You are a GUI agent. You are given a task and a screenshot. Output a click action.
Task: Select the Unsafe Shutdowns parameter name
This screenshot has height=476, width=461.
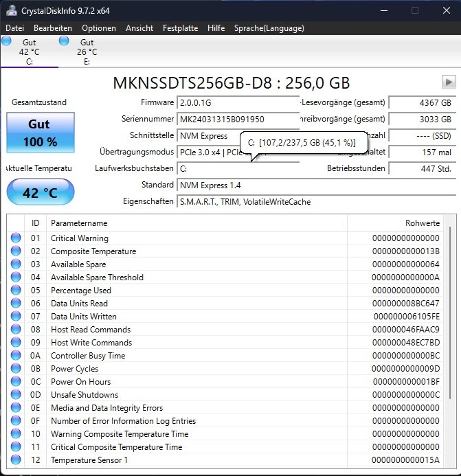(85, 395)
